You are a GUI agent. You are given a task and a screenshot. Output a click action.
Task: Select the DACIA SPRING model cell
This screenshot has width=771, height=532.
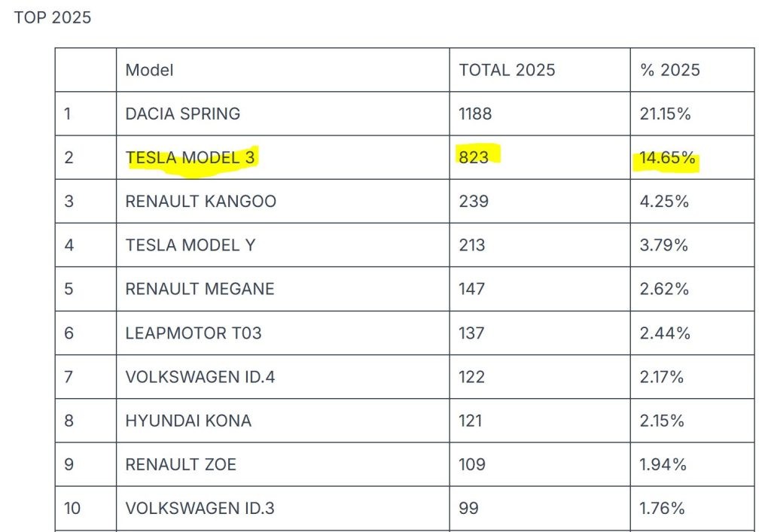[x=183, y=114]
